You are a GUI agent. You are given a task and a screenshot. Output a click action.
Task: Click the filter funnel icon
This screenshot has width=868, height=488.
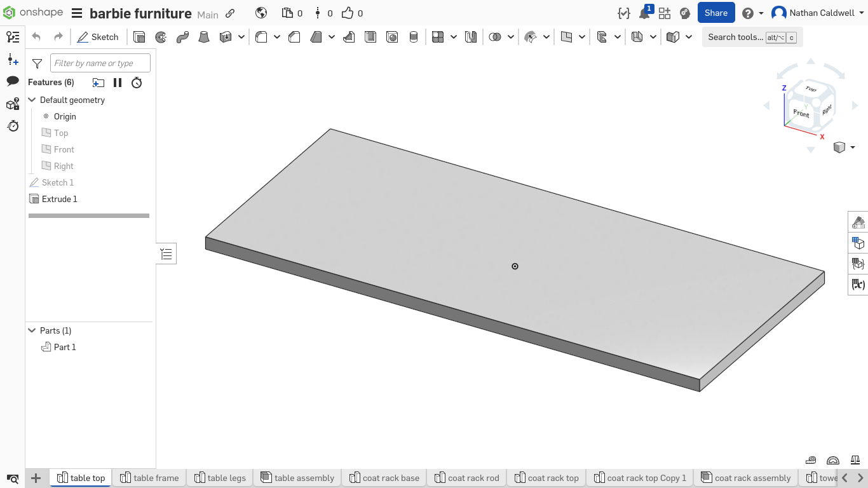[x=37, y=64]
